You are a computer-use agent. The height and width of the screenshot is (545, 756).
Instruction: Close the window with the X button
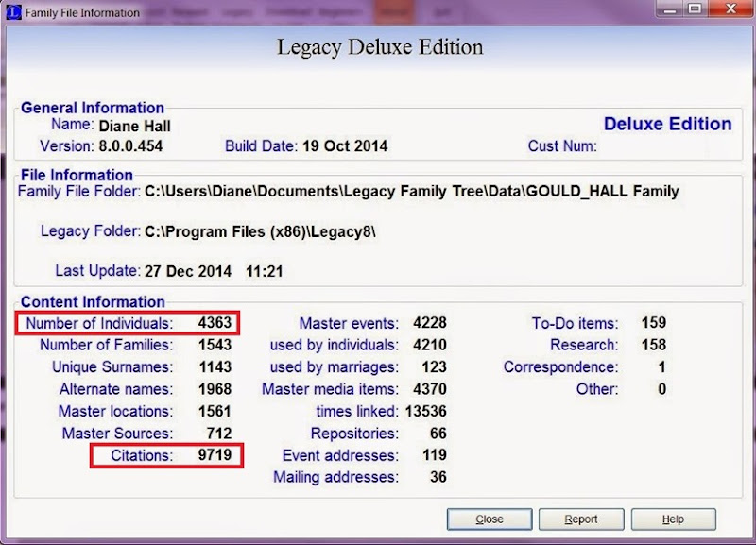click(730, 9)
